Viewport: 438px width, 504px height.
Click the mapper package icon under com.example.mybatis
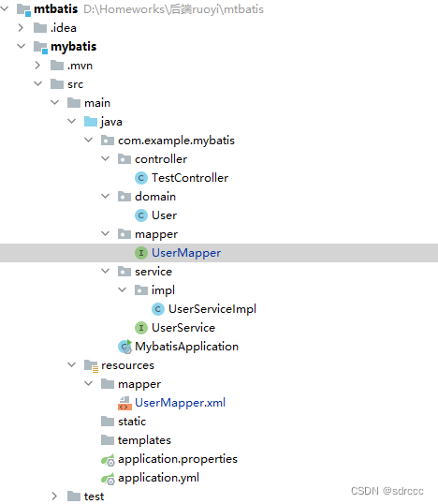click(124, 234)
